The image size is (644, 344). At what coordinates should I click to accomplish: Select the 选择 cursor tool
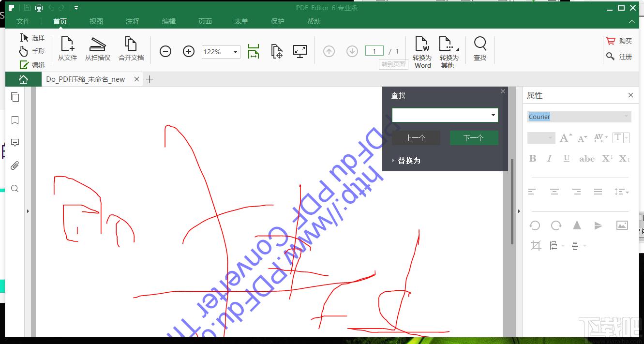point(32,37)
